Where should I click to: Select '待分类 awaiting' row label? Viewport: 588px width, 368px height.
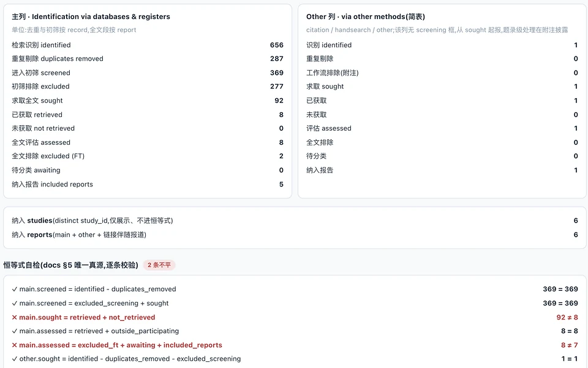point(36,170)
